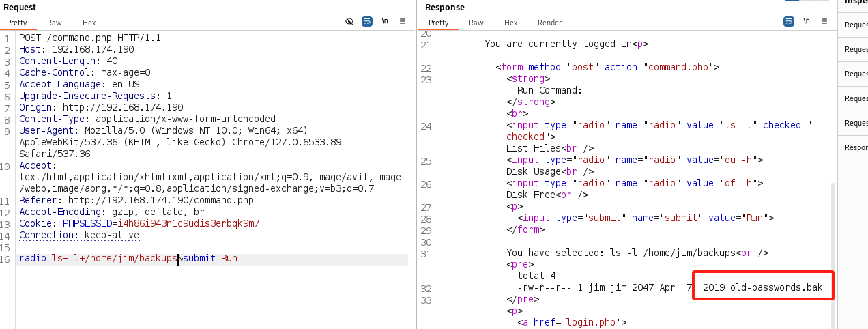Toggle \n show newlines in Request panel
This screenshot has height=329, width=868.
(x=385, y=22)
